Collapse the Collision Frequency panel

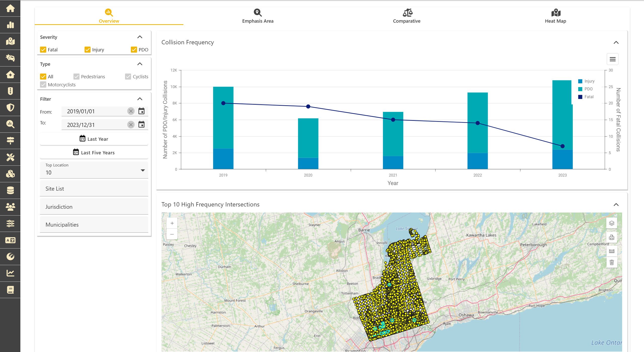(x=616, y=42)
